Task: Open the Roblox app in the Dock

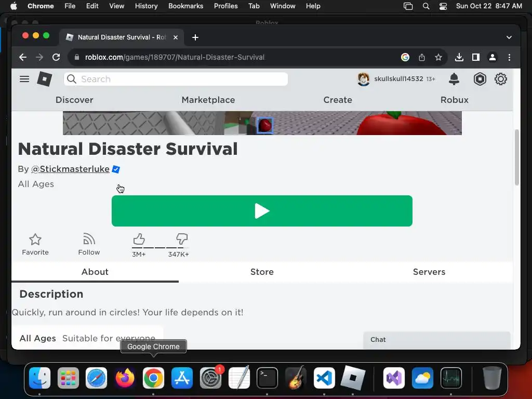Action: point(353,378)
